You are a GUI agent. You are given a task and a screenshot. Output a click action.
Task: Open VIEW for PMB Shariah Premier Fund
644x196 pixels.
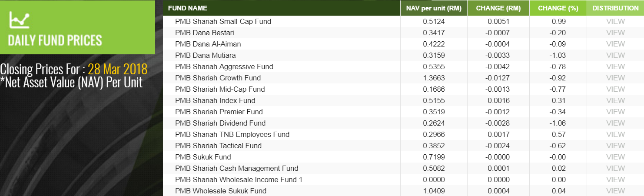click(x=615, y=112)
